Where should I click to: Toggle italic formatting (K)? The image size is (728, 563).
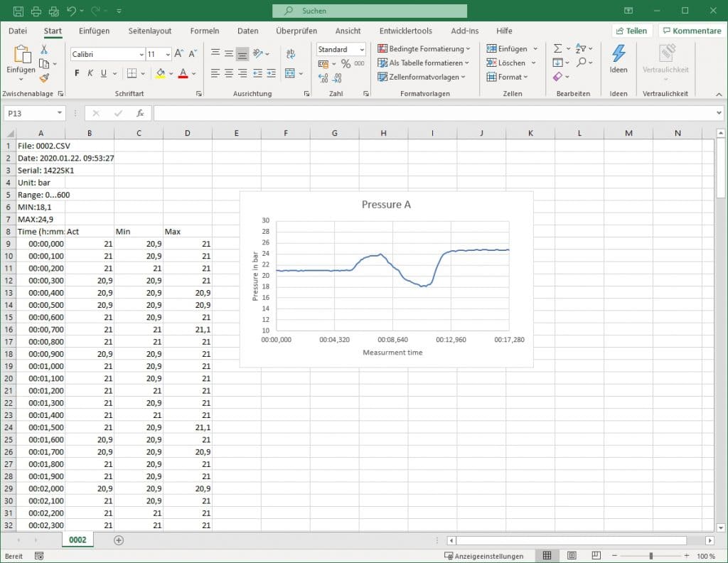click(90, 73)
